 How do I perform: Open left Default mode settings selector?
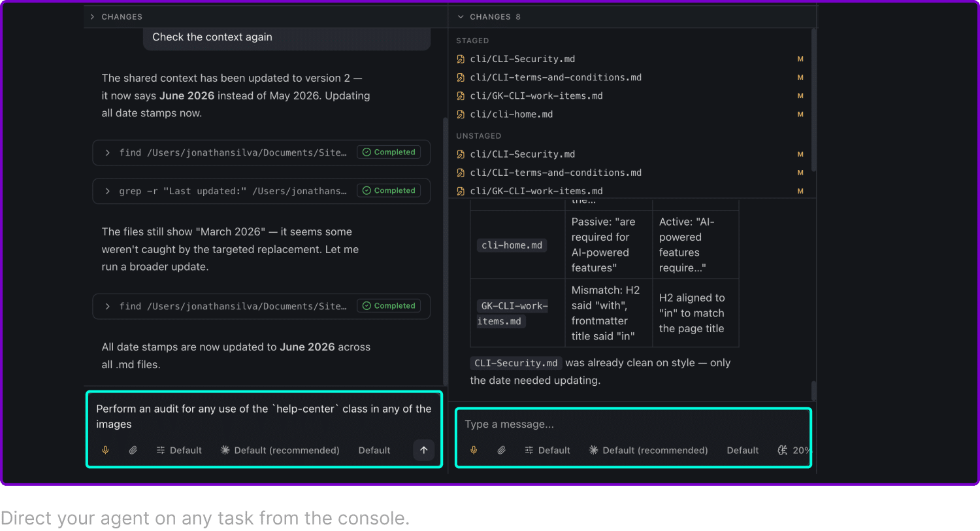pyautogui.click(x=179, y=450)
